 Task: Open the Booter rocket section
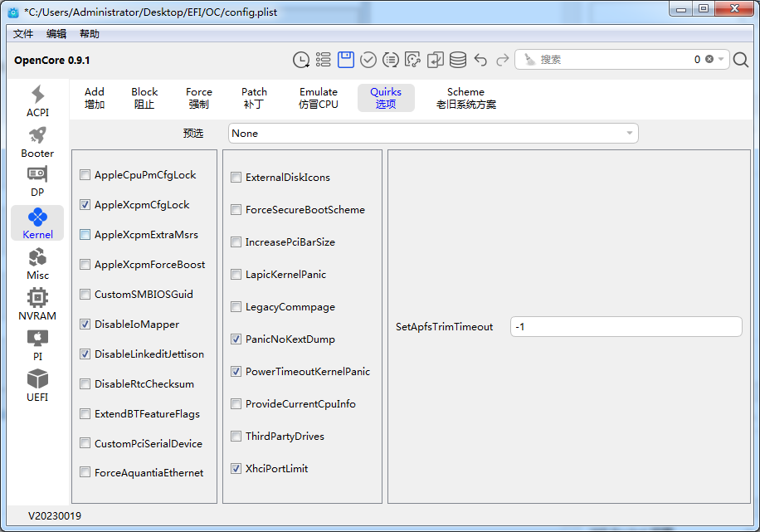tap(37, 142)
